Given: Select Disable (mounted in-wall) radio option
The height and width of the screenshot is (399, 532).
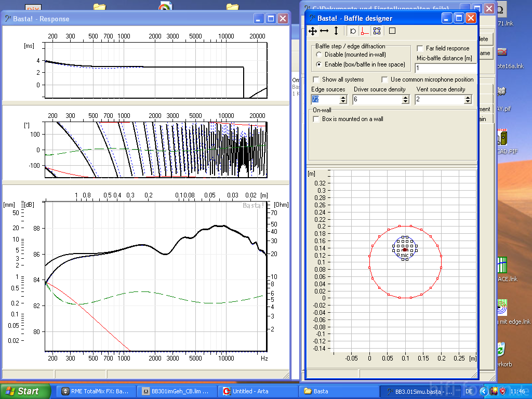Looking at the screenshot, I should (x=318, y=55).
